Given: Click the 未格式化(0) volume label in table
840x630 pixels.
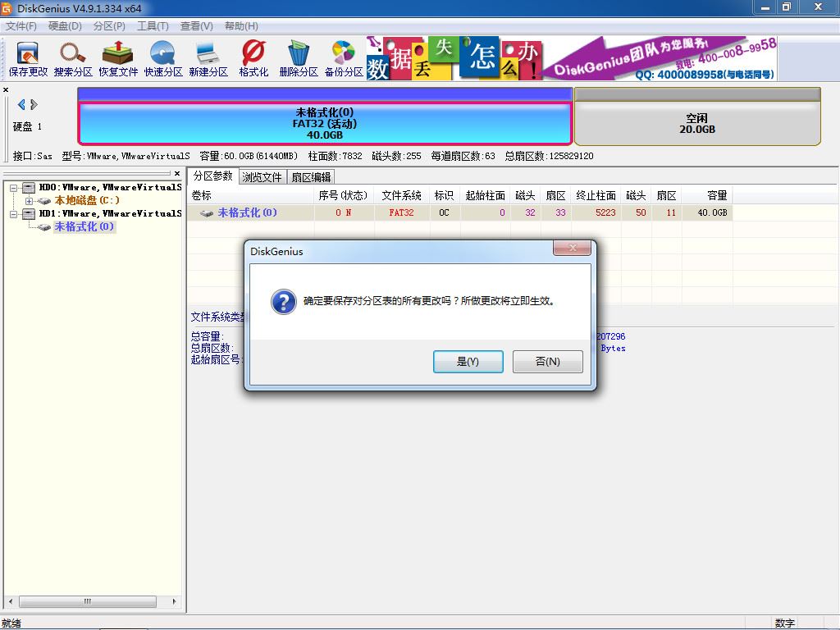Looking at the screenshot, I should pos(247,212).
